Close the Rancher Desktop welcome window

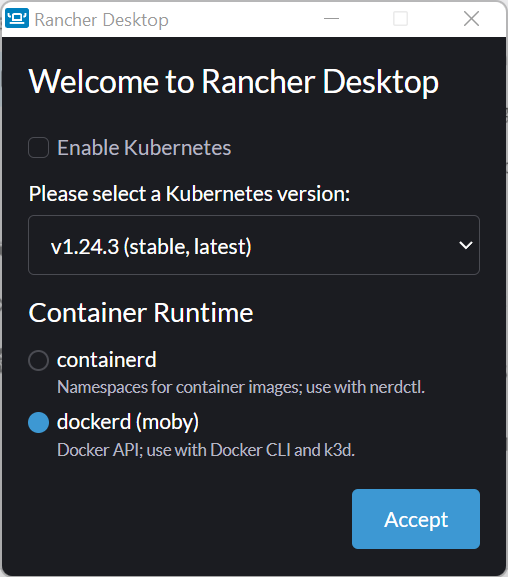[471, 18]
